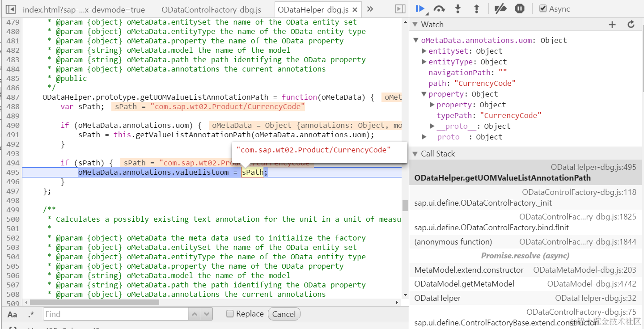
Task: Click the navigationPath watch entry
Action: pos(467,72)
